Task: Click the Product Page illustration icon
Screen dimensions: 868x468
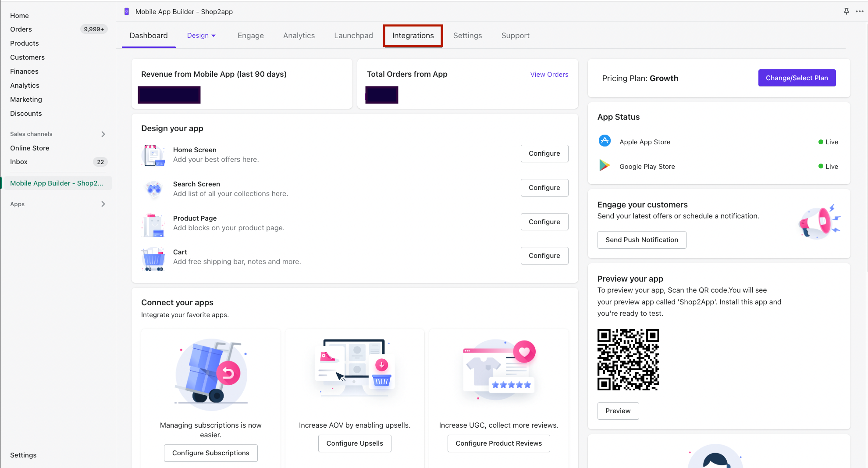Action: point(153,225)
